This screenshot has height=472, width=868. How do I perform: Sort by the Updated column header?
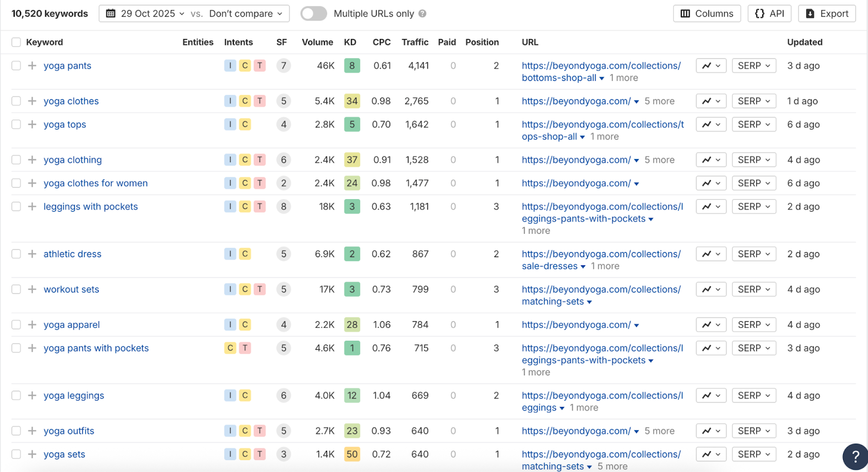[805, 42]
